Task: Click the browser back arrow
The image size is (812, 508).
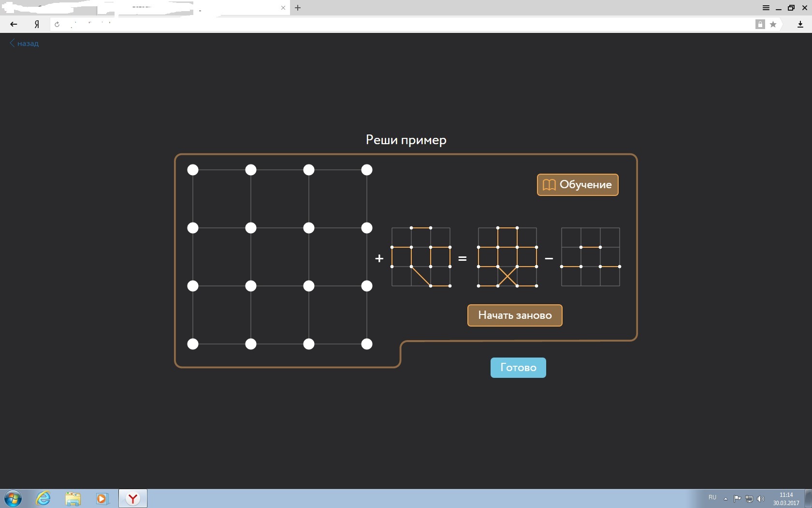Action: tap(14, 24)
